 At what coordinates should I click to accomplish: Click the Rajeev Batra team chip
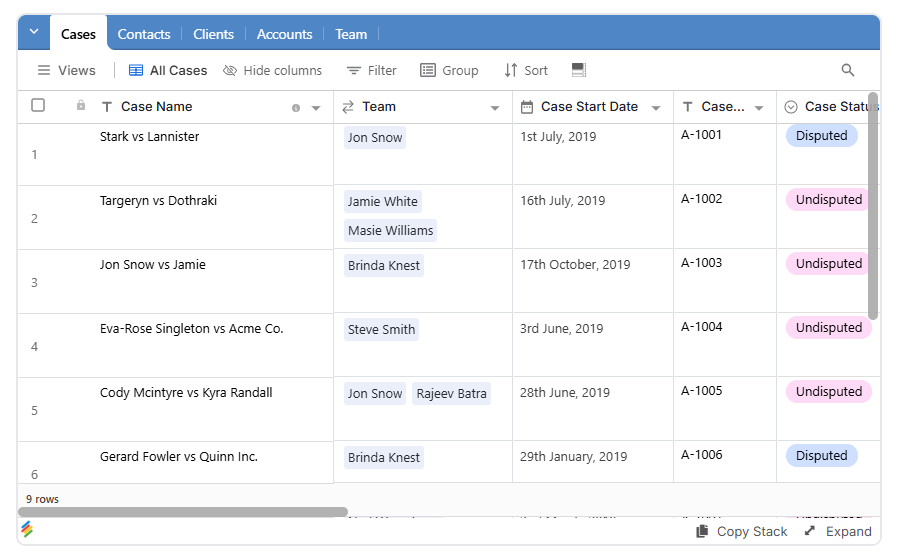pyautogui.click(x=452, y=393)
